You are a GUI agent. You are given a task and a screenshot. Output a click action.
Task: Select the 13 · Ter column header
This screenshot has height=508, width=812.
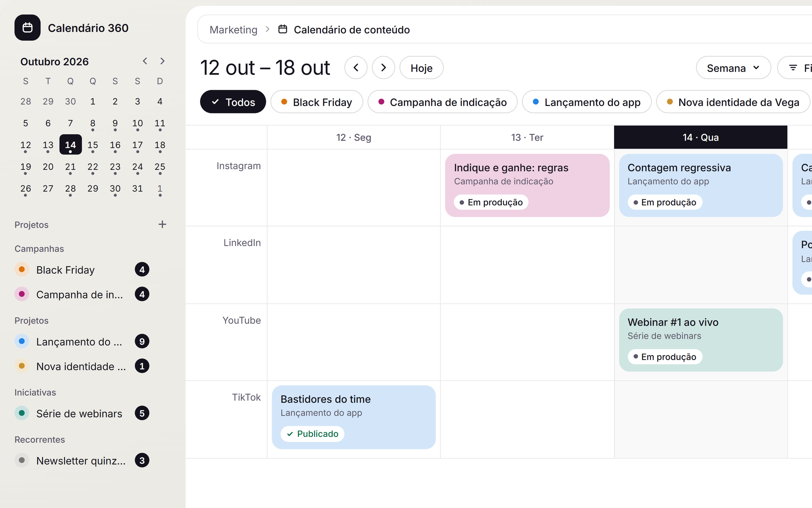pos(527,137)
